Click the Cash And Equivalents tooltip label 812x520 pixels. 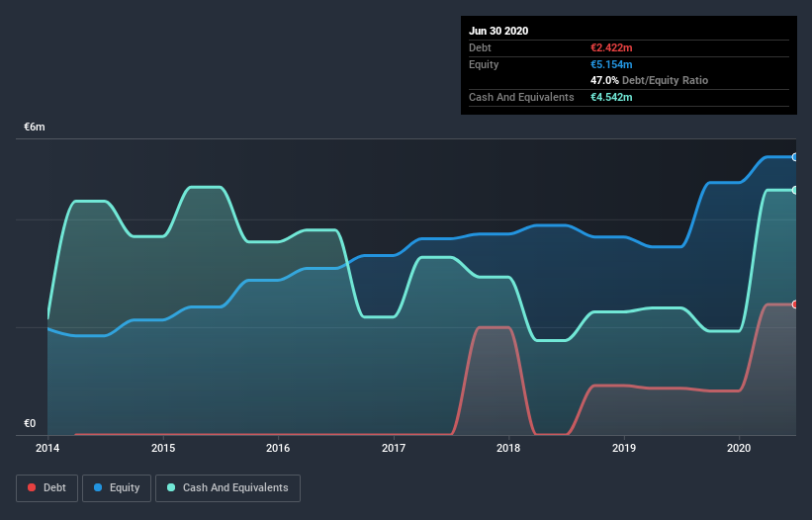click(x=521, y=97)
